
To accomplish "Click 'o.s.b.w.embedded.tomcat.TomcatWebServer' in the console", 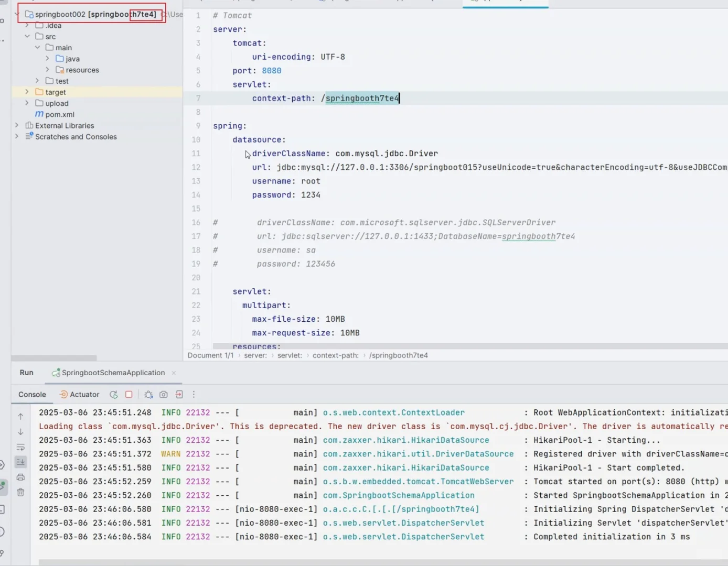I will (x=419, y=481).
